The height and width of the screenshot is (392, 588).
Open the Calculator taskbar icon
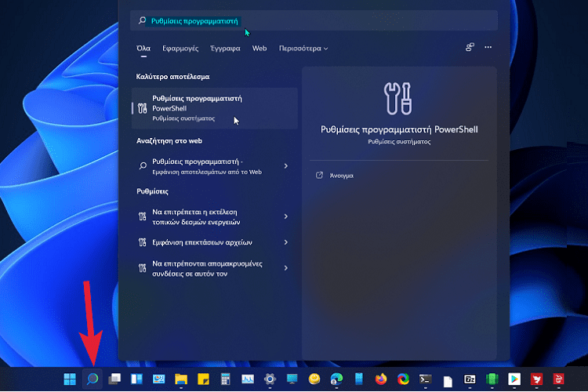point(225,379)
